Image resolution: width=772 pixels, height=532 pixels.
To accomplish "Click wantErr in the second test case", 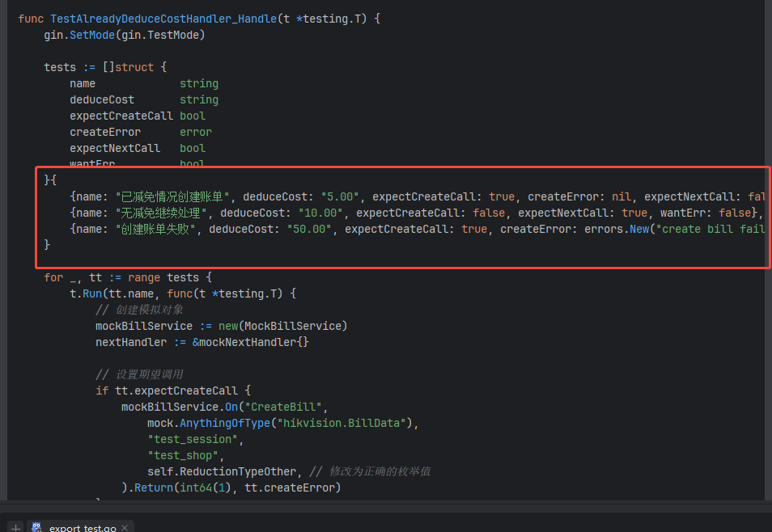I will pos(682,213).
